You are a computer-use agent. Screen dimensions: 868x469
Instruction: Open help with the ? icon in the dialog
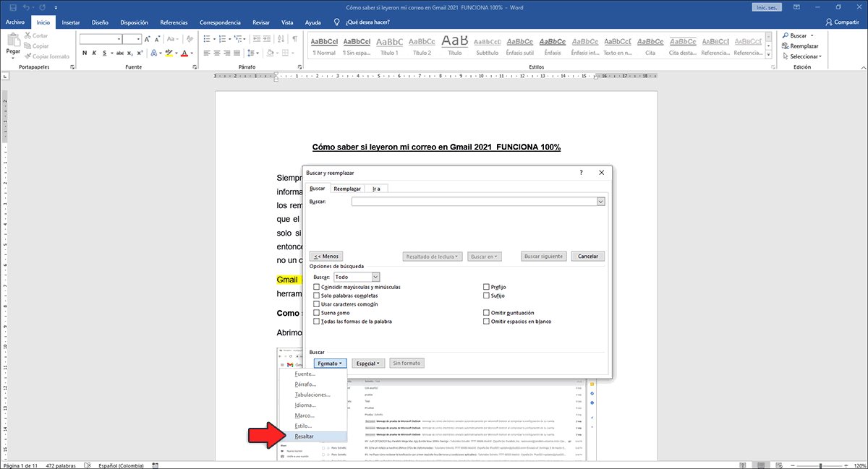point(582,173)
